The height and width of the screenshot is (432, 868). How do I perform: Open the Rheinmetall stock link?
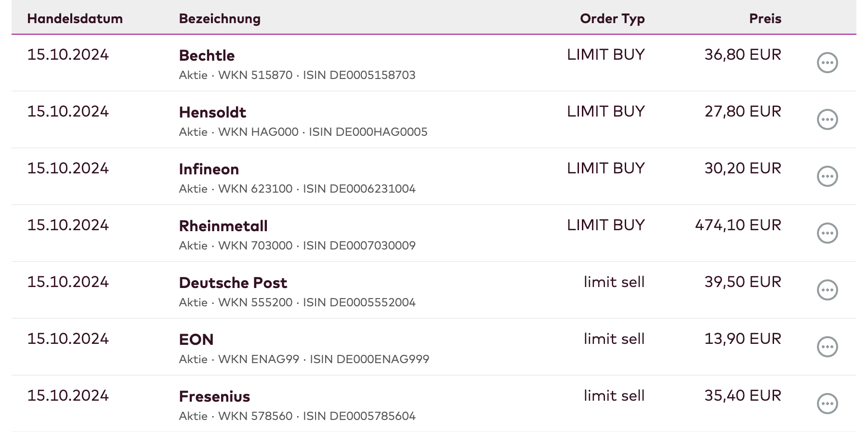223,226
